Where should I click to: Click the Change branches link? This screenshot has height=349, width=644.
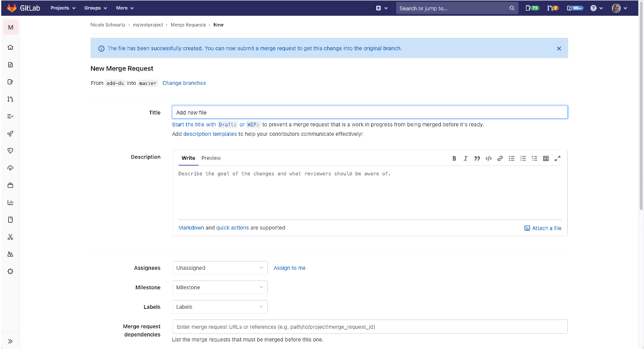[x=184, y=83]
